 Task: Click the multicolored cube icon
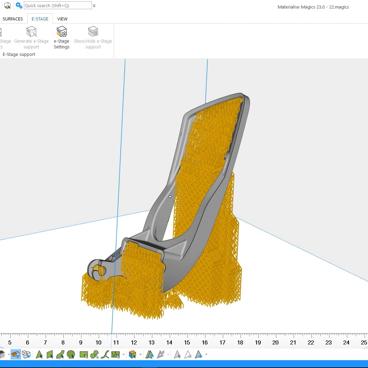133,354
